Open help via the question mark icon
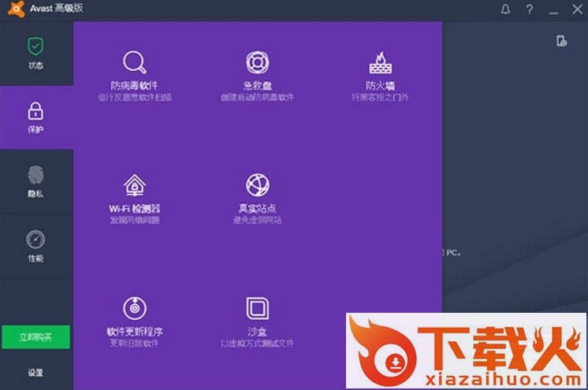The width and height of the screenshot is (588, 390). [x=530, y=9]
